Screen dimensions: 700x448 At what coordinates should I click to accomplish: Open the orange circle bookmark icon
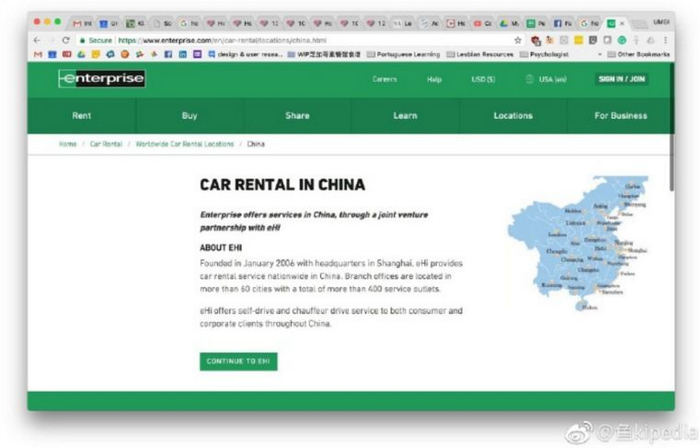click(x=125, y=54)
